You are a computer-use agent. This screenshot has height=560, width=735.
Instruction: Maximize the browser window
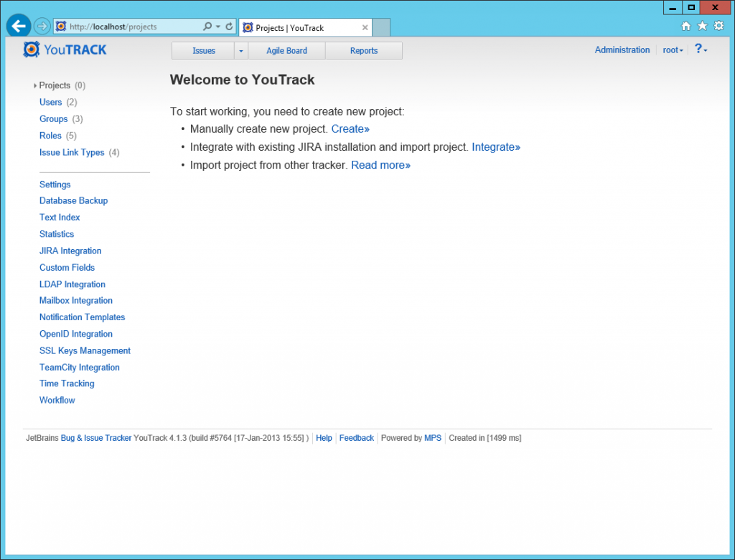tap(691, 7)
